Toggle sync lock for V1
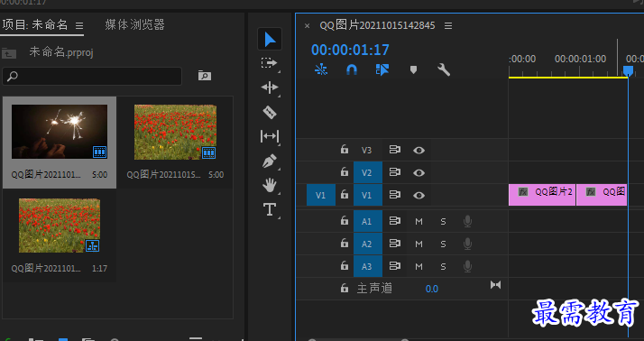 [395, 195]
